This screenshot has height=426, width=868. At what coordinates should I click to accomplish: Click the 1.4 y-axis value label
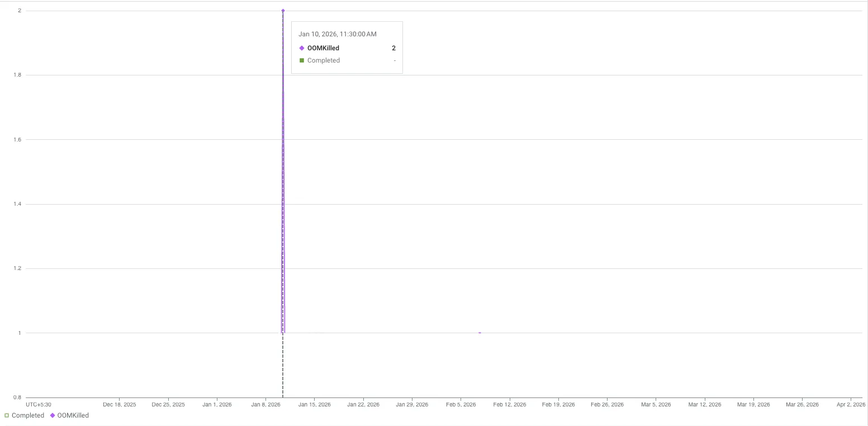(17, 204)
